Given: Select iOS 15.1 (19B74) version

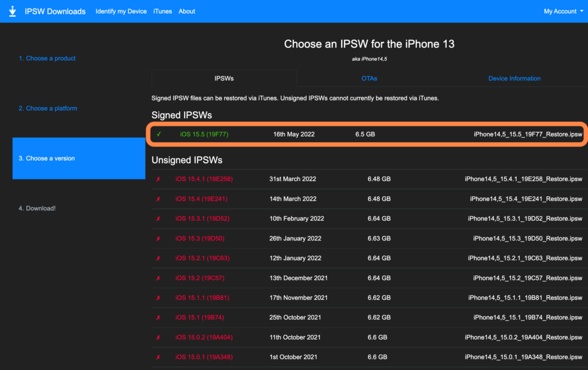Looking at the screenshot, I should 199,318.
